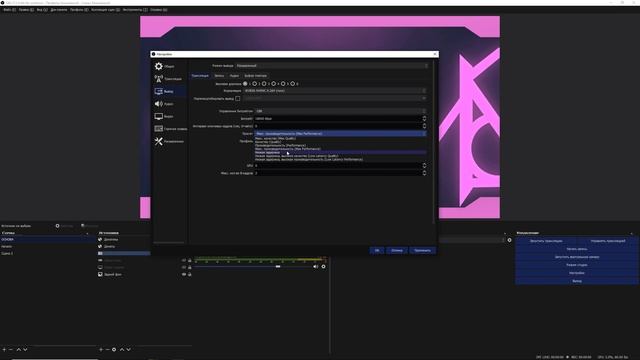Open the Filters button in source toolbar

point(89,226)
